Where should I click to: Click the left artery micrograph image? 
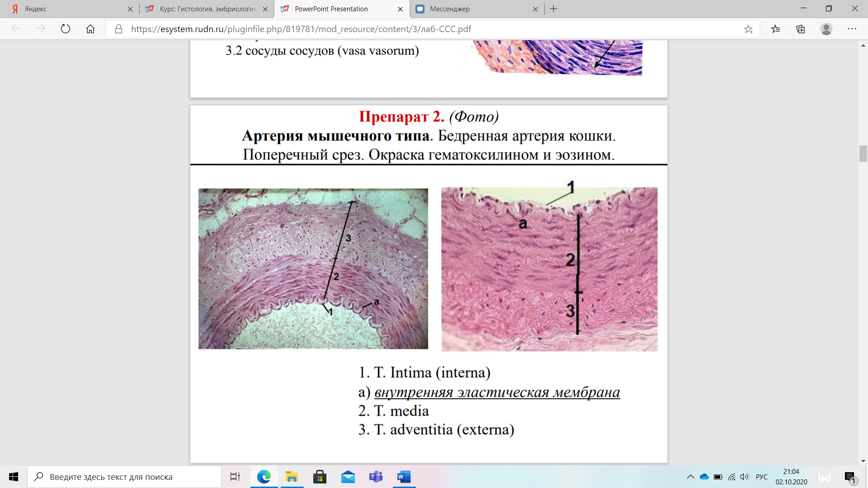point(313,268)
